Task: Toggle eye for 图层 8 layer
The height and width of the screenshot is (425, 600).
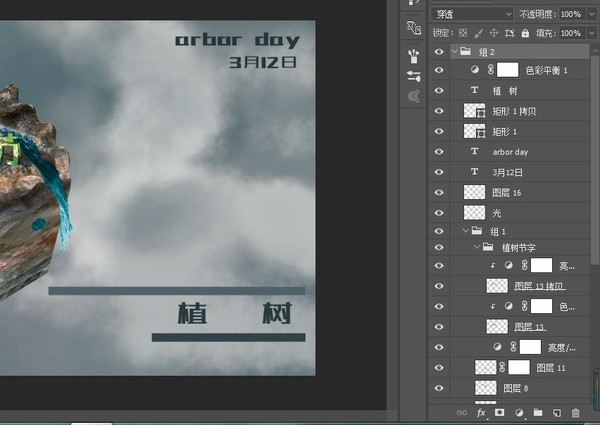Action: (439, 388)
